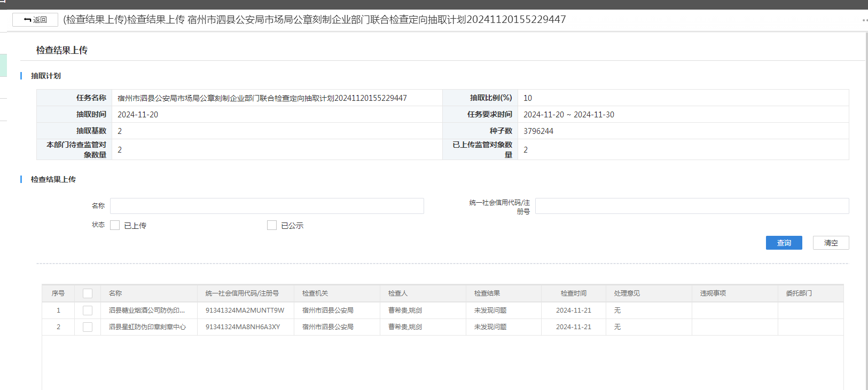Click the 抽取计划 section title
868x390 pixels.
(x=46, y=76)
